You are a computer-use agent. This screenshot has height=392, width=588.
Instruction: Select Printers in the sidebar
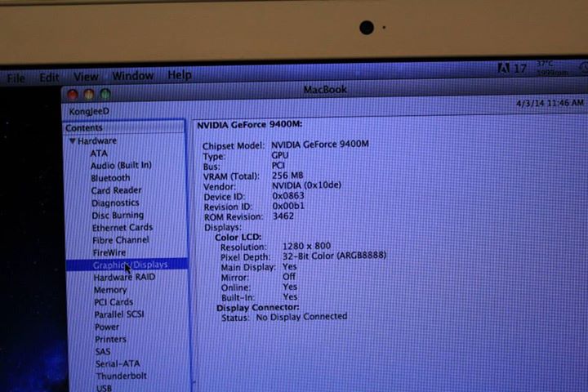coord(110,339)
